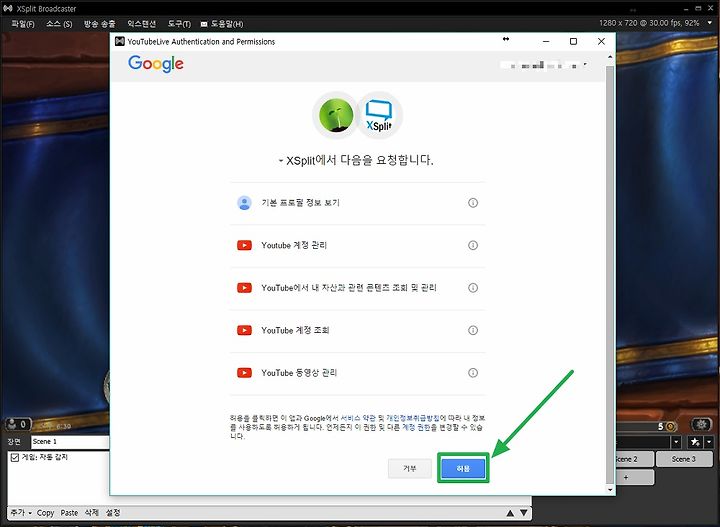Viewport: 720px width, 527px height.
Task: Open the Google account dropdown arrow
Action: click(585, 64)
